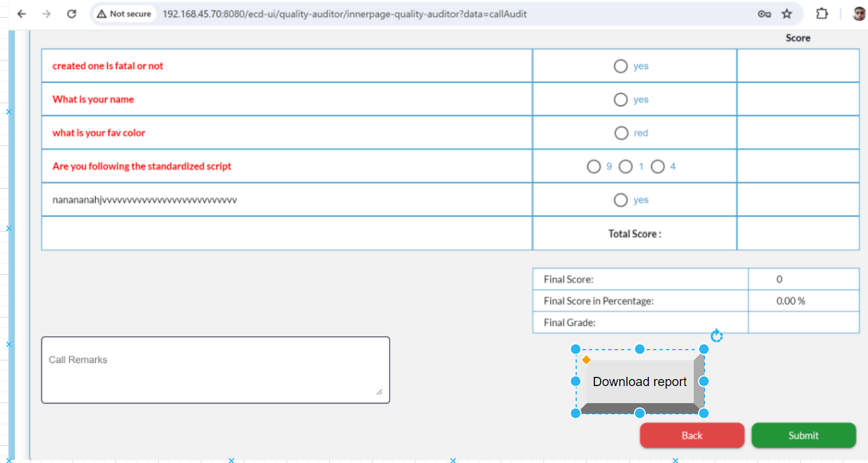
Task: Select option 9 for standardized script
Action: point(594,167)
